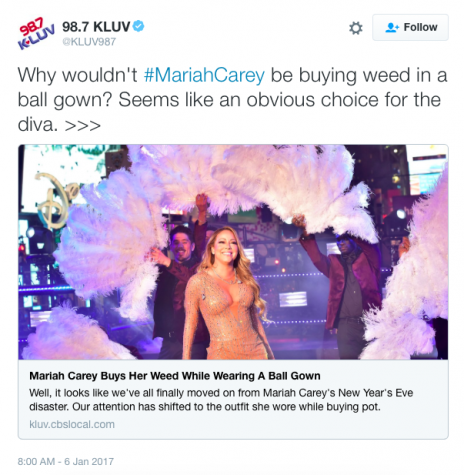464x475 pixels.
Task: Click the blue verified badge checkmark
Action: tap(139, 26)
